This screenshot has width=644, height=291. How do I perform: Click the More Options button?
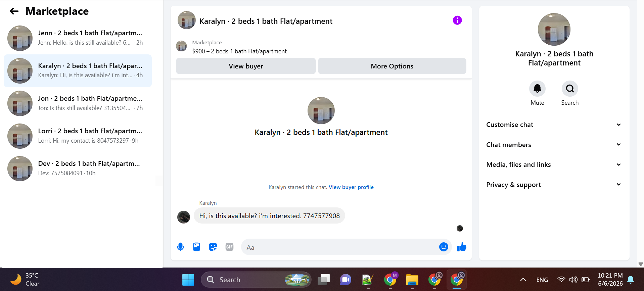[392, 66]
